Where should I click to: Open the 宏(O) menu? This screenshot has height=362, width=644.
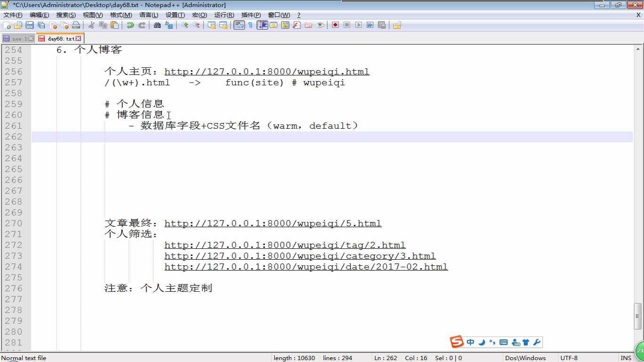(x=200, y=15)
